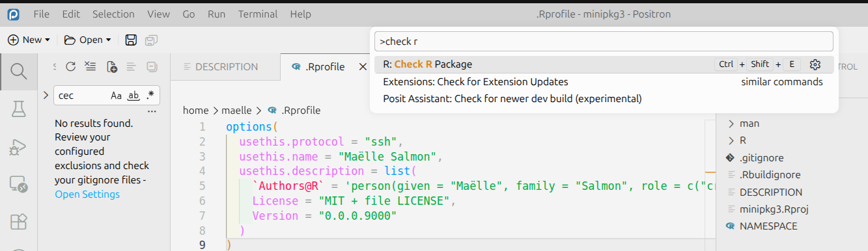868x251 pixels.
Task: Configure keybinding gear for Check R Package
Action: 815,64
